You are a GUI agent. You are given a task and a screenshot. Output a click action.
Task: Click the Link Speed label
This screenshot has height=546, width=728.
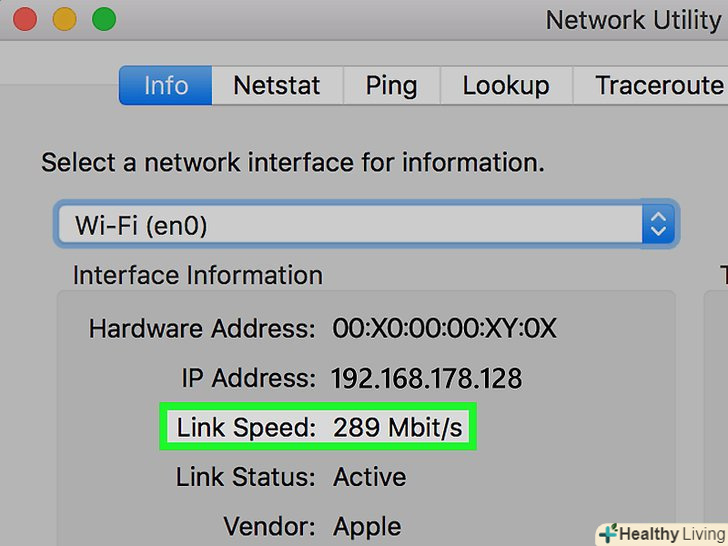point(246,428)
